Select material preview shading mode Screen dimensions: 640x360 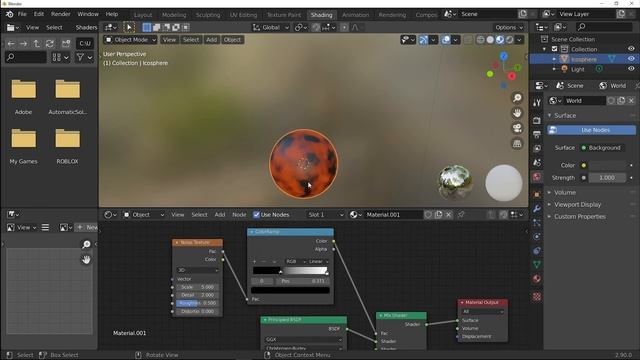tap(500, 40)
